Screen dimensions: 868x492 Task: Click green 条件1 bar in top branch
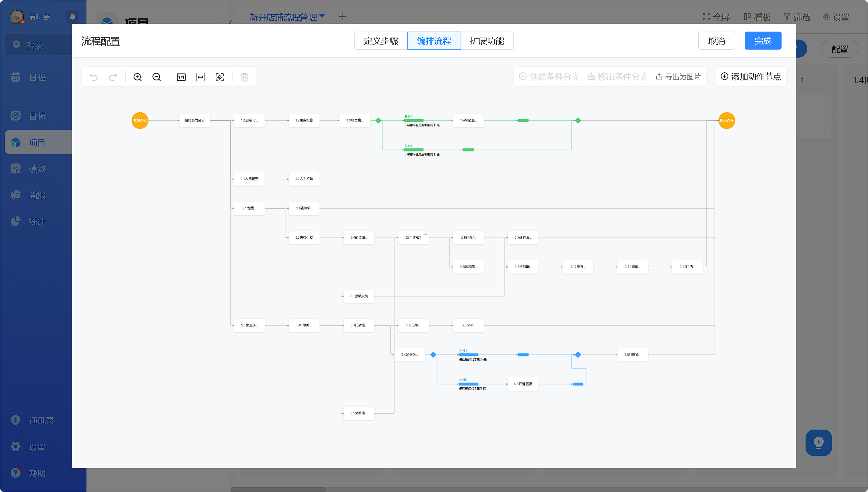click(414, 120)
